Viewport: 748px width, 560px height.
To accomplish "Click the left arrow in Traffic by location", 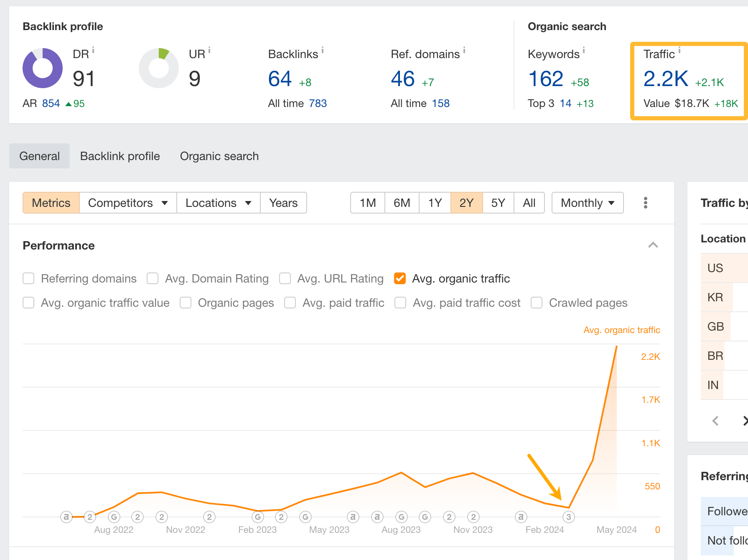I will [715, 421].
